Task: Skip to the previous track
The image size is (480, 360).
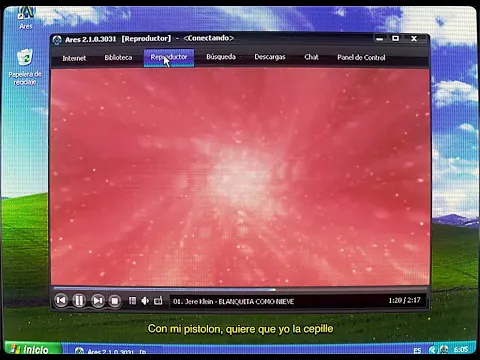Action: 61,301
